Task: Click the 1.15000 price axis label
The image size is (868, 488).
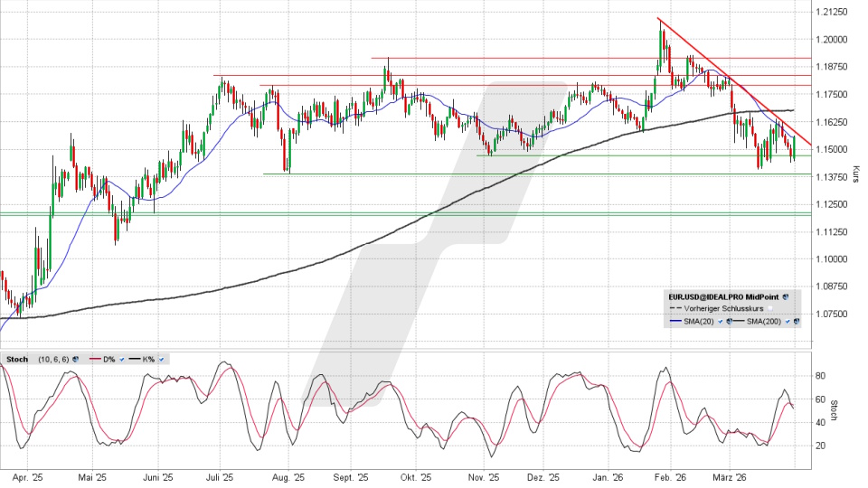Action: point(830,149)
